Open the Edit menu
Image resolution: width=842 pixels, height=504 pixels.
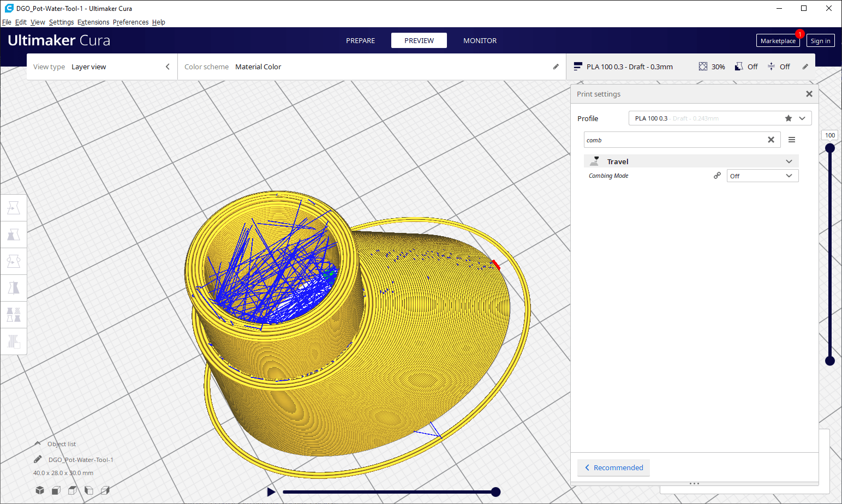(21, 22)
